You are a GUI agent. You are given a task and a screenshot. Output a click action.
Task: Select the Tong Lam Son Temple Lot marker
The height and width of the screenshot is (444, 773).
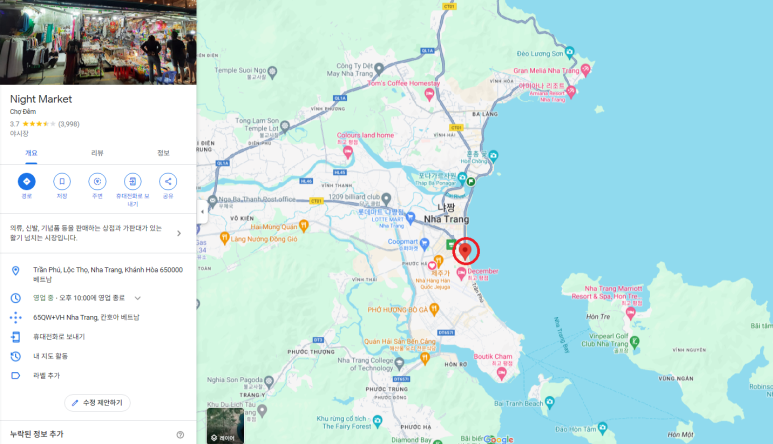(x=285, y=127)
